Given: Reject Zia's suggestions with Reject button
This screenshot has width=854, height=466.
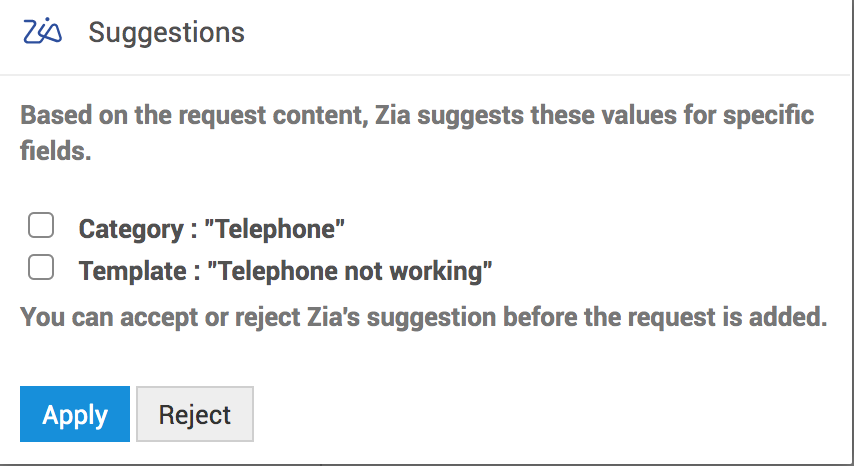Looking at the screenshot, I should (x=195, y=414).
